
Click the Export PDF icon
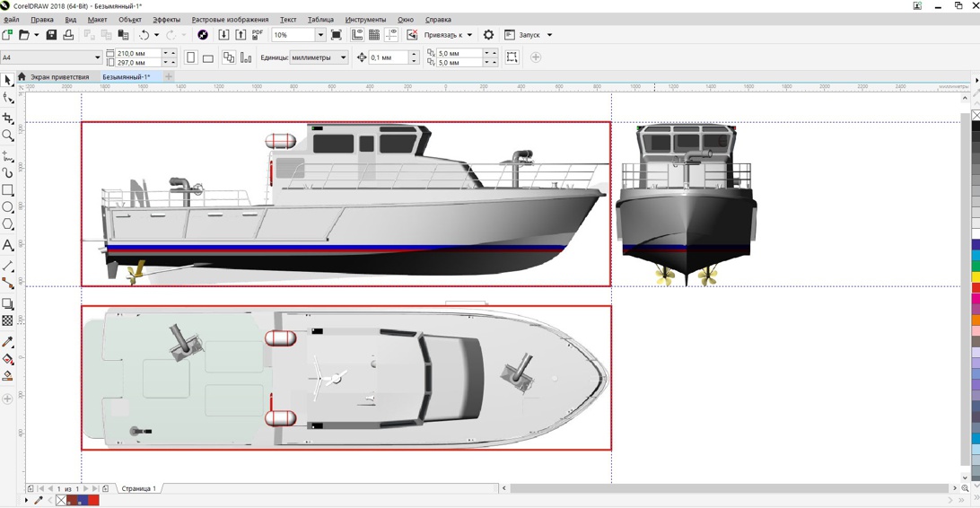pos(258,35)
